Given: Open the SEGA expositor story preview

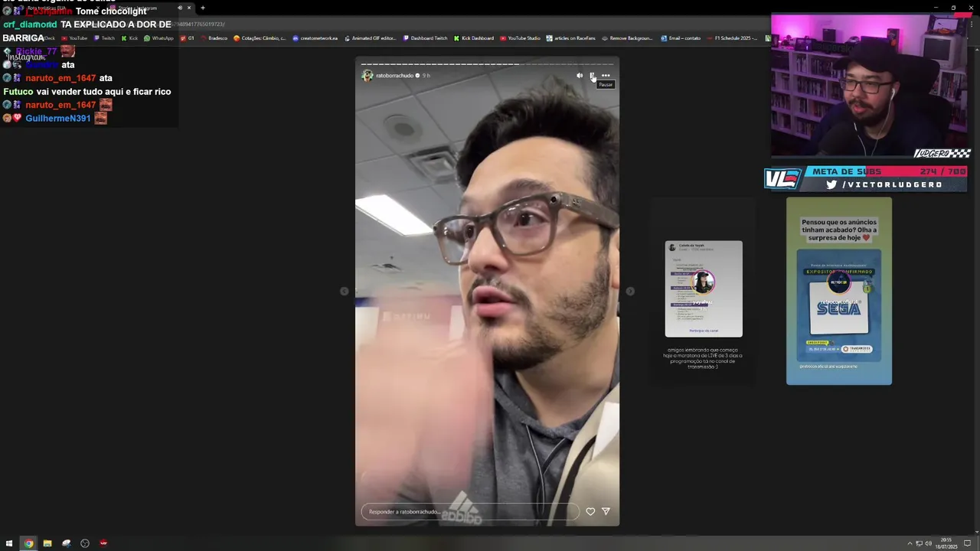Looking at the screenshot, I should [x=839, y=291].
